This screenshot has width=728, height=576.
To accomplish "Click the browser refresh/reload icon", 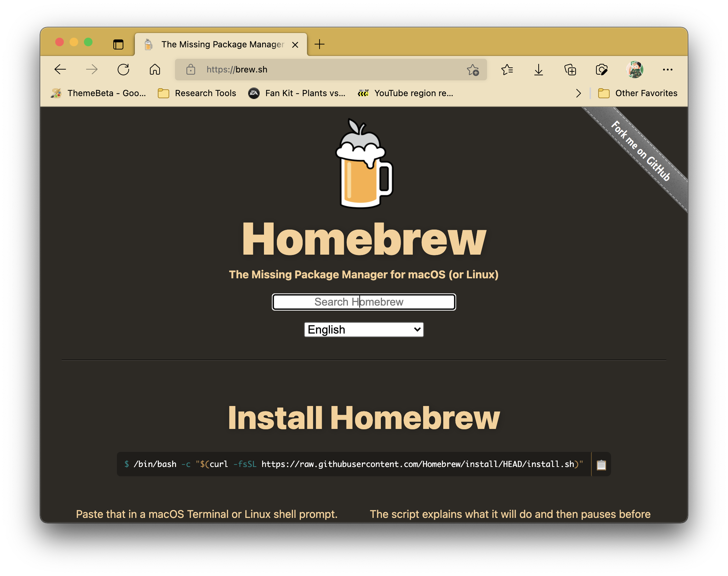I will pyautogui.click(x=123, y=69).
